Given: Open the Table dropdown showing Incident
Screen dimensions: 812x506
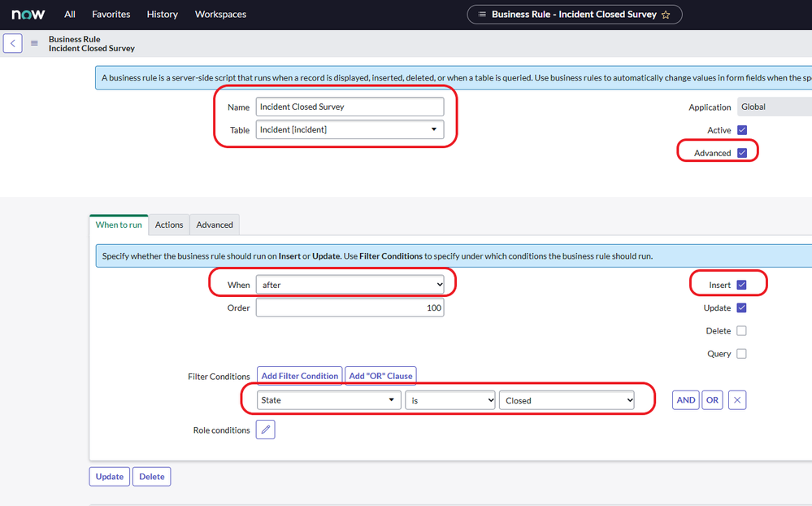Looking at the screenshot, I should [350, 129].
